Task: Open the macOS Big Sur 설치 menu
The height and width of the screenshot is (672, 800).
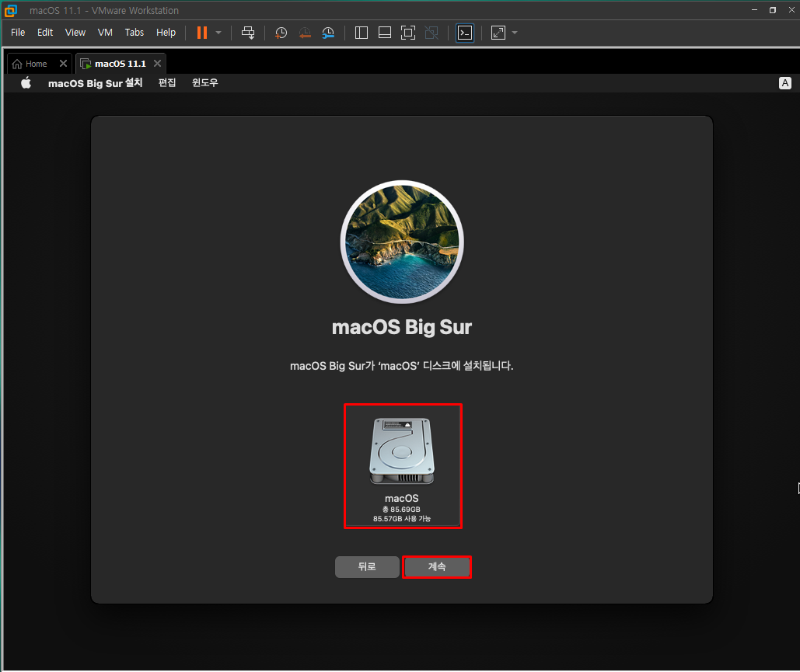Action: click(96, 82)
